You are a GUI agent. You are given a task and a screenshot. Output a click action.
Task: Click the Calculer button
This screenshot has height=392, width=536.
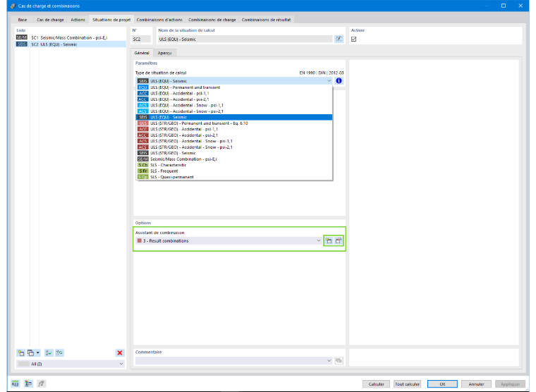pyautogui.click(x=376, y=384)
